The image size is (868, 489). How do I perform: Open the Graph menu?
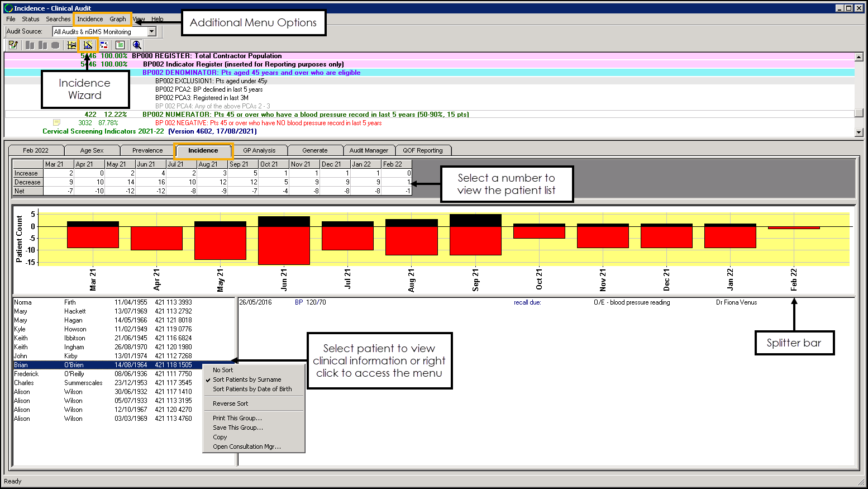pos(117,19)
